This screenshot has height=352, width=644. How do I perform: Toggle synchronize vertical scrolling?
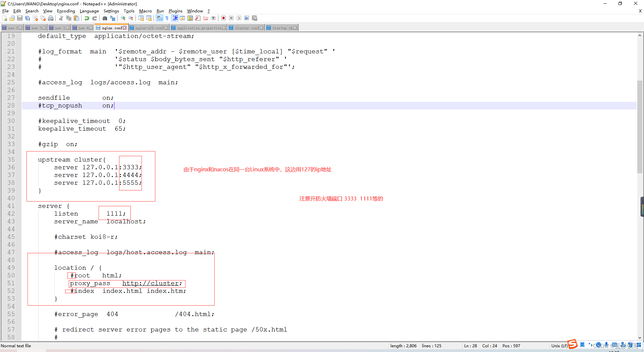[x=141, y=18]
